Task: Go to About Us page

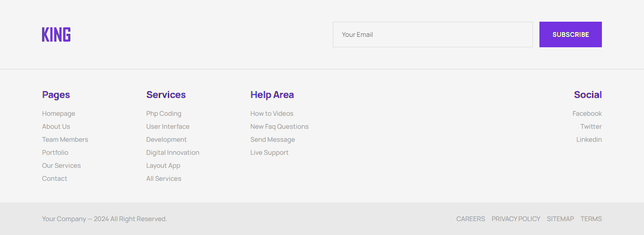Action: [x=56, y=127]
